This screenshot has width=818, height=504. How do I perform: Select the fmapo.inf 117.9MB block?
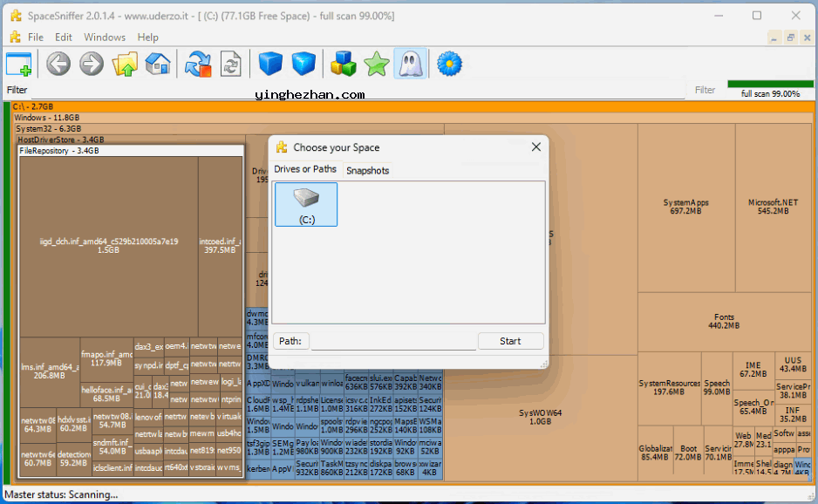[106, 359]
